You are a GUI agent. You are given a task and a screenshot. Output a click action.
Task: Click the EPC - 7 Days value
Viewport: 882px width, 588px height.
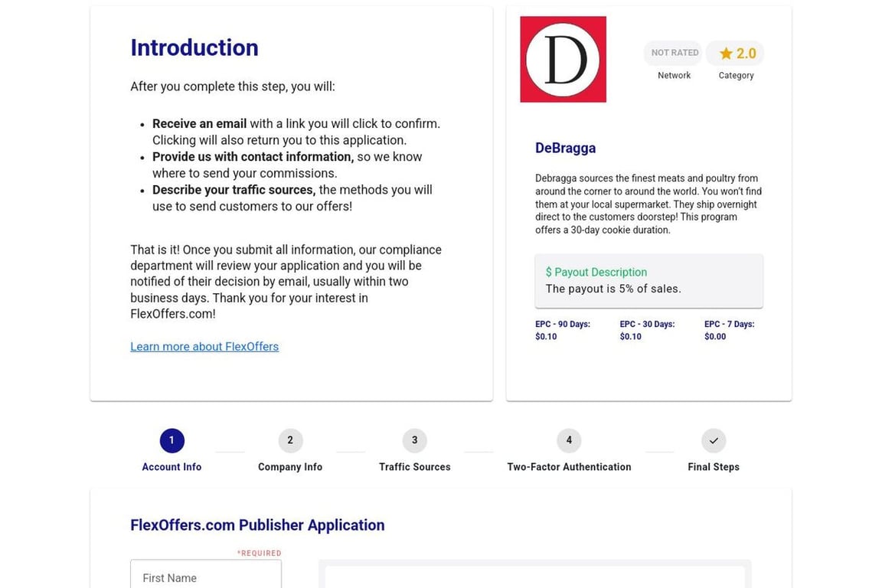pos(715,336)
